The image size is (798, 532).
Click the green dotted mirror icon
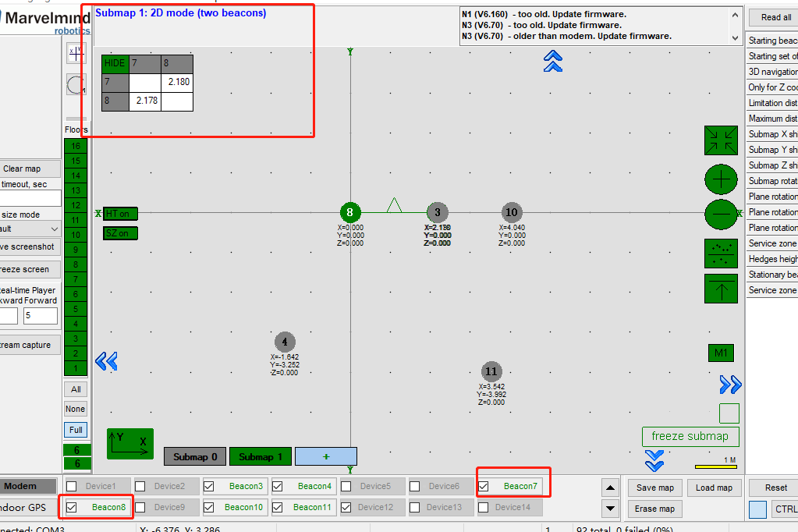[x=721, y=253]
